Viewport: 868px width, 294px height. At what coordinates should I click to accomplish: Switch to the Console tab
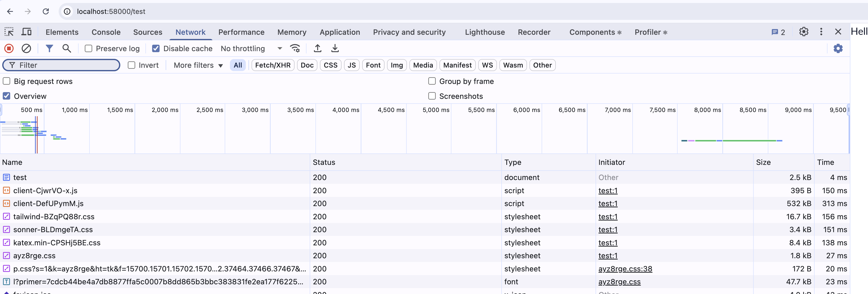click(x=106, y=32)
